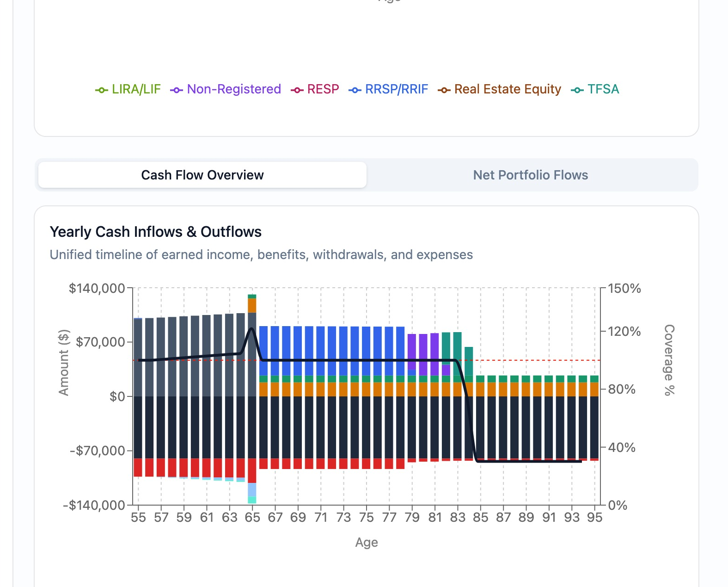Toggle the RRSP/RRIF legend series
Screen dimensions: 728x587
388,89
